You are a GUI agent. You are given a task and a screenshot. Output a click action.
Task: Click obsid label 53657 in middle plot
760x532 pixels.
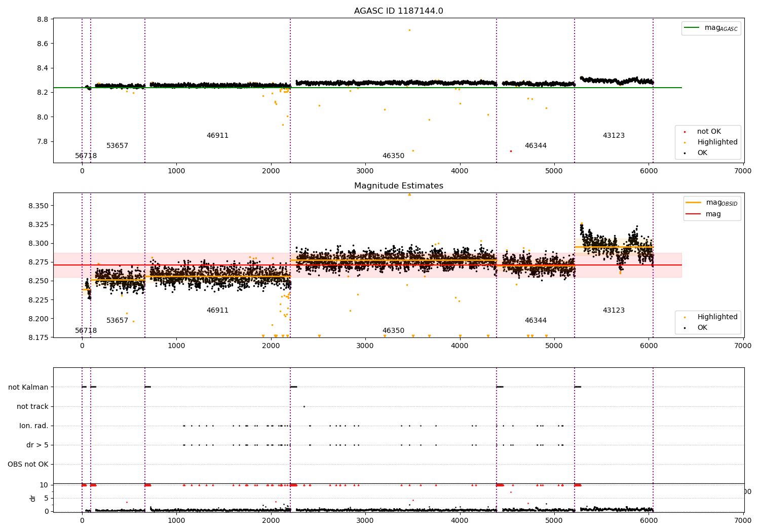coord(117,321)
